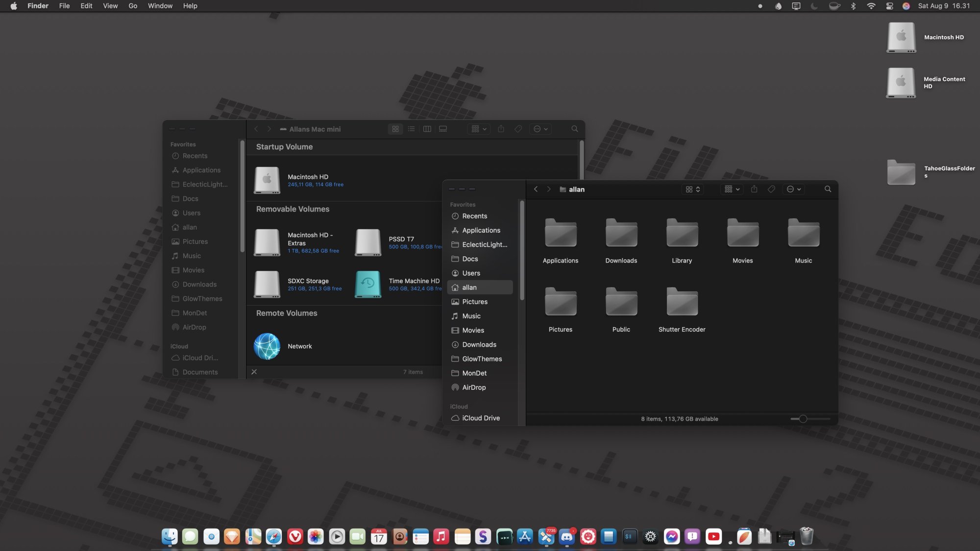980x551 pixels.
Task: Open the View menu in the menu bar
Action: [x=110, y=6]
